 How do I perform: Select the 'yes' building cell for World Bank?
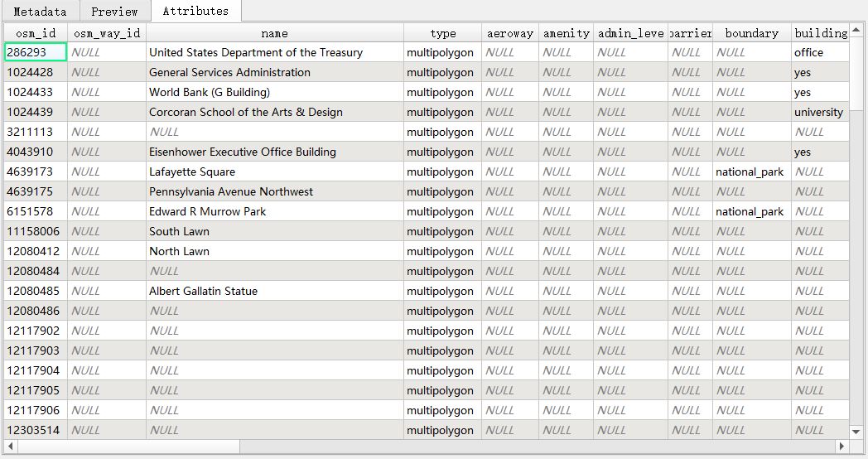tap(821, 93)
